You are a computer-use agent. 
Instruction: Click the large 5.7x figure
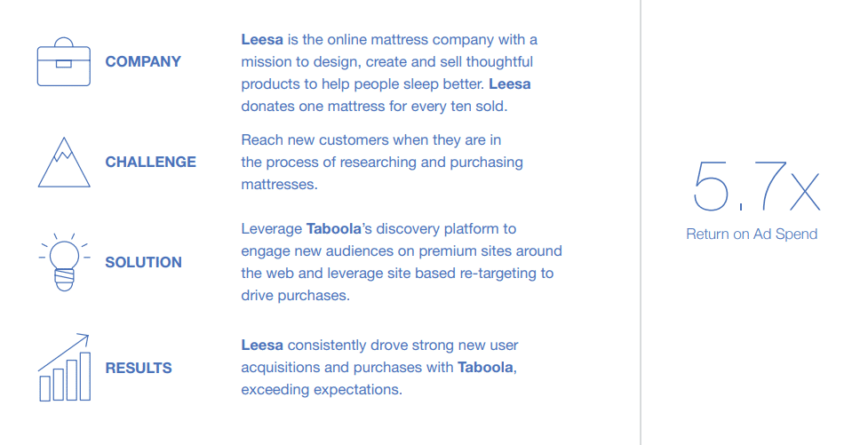pos(756,187)
